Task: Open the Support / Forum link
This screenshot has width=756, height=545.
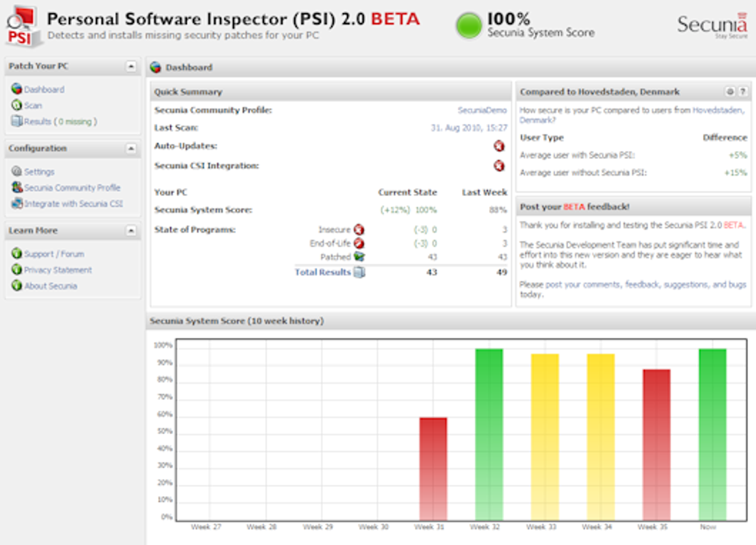Action: pyautogui.click(x=54, y=254)
